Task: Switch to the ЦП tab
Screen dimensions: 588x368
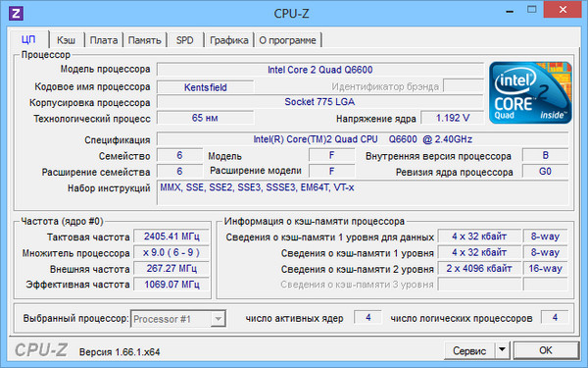Action: click(28, 40)
